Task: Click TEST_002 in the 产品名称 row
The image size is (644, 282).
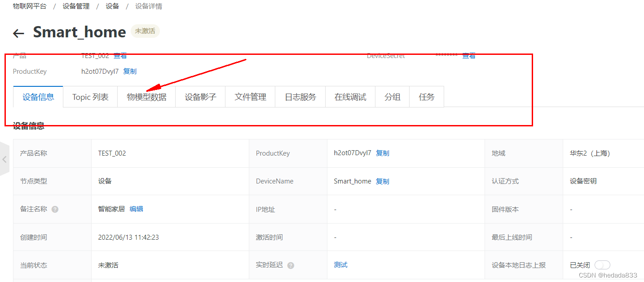Action: coord(112,153)
